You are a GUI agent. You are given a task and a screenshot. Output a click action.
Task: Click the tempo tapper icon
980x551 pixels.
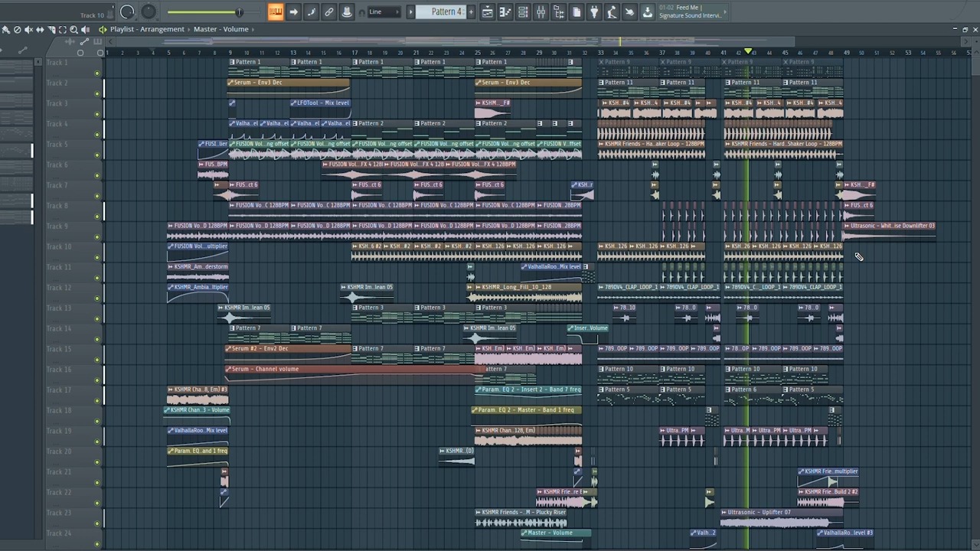pyautogui.click(x=612, y=11)
